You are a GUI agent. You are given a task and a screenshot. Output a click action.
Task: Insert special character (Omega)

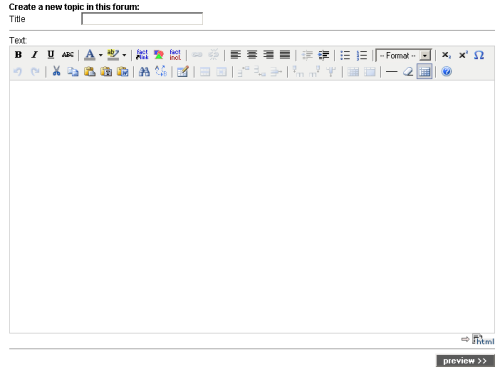479,55
